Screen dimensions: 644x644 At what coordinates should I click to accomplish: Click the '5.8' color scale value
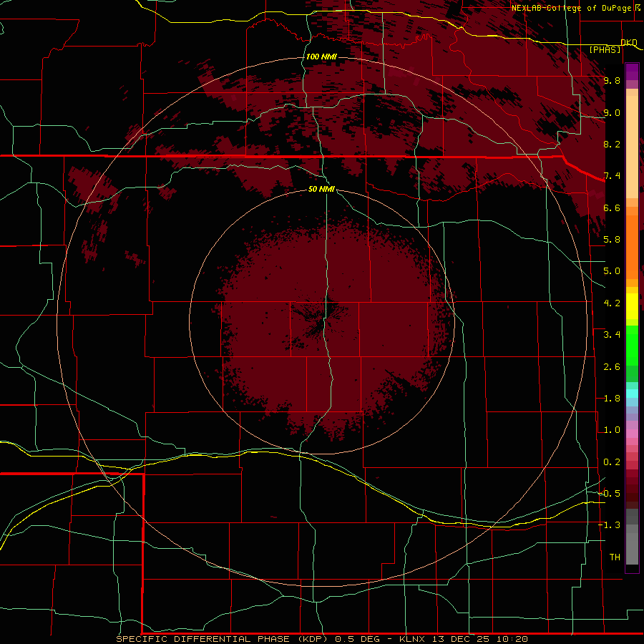click(x=612, y=240)
